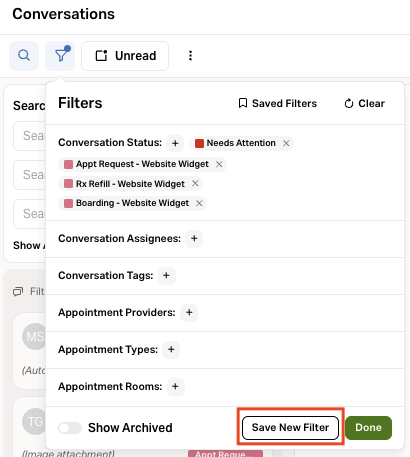Click the filter funnel icon

tap(60, 56)
